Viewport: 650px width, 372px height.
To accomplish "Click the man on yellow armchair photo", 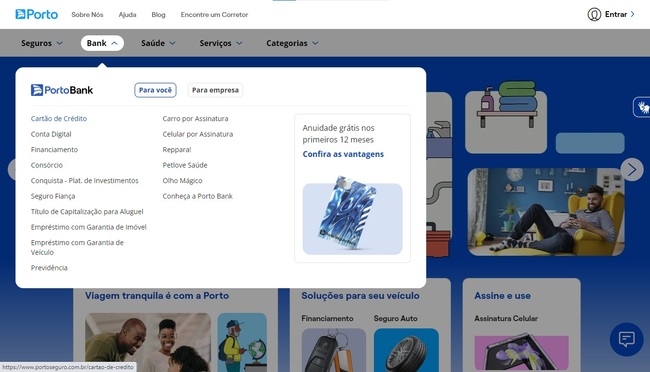I will 546,212.
